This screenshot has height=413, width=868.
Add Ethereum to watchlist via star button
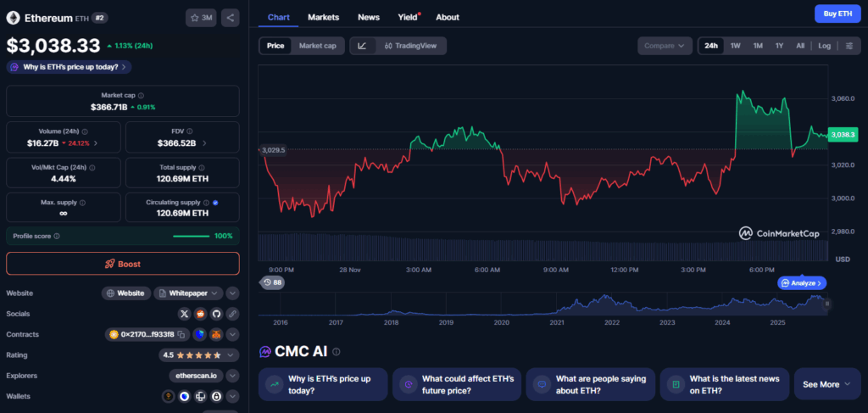[x=201, y=18]
